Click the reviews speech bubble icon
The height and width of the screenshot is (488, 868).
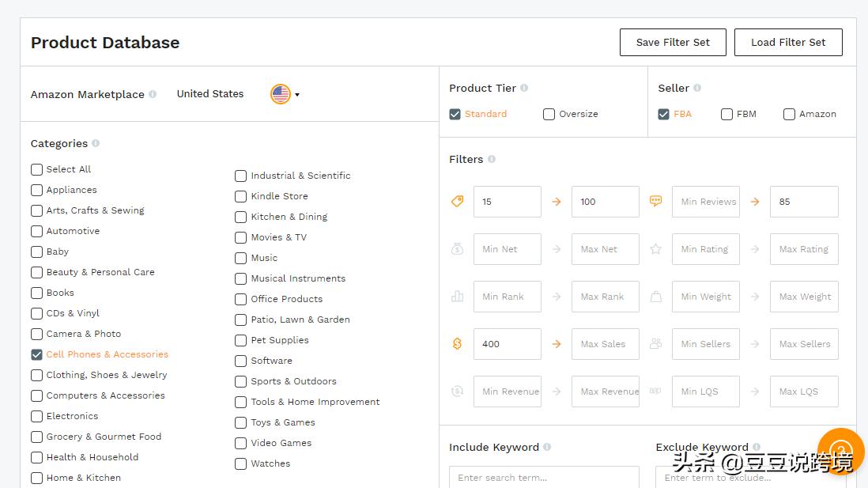click(x=655, y=202)
